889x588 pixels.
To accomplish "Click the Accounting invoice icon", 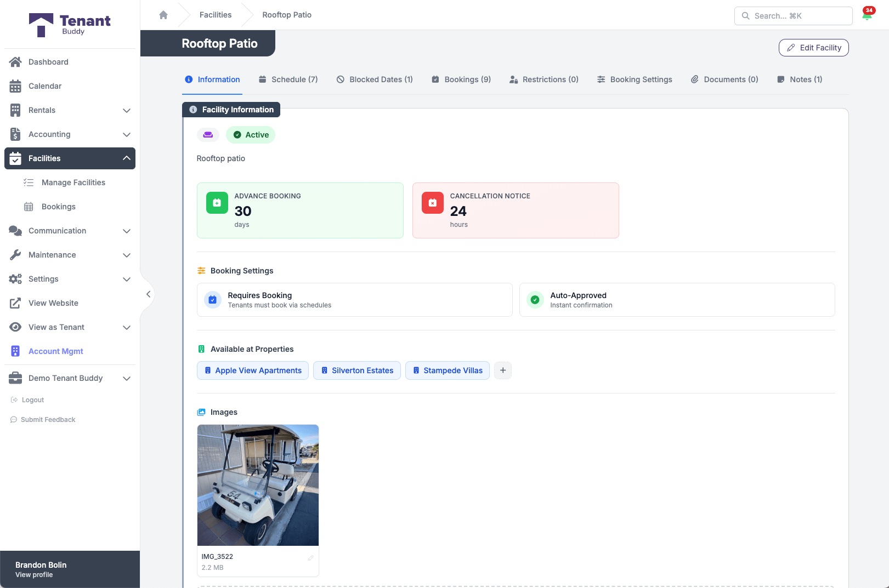I will point(15,134).
